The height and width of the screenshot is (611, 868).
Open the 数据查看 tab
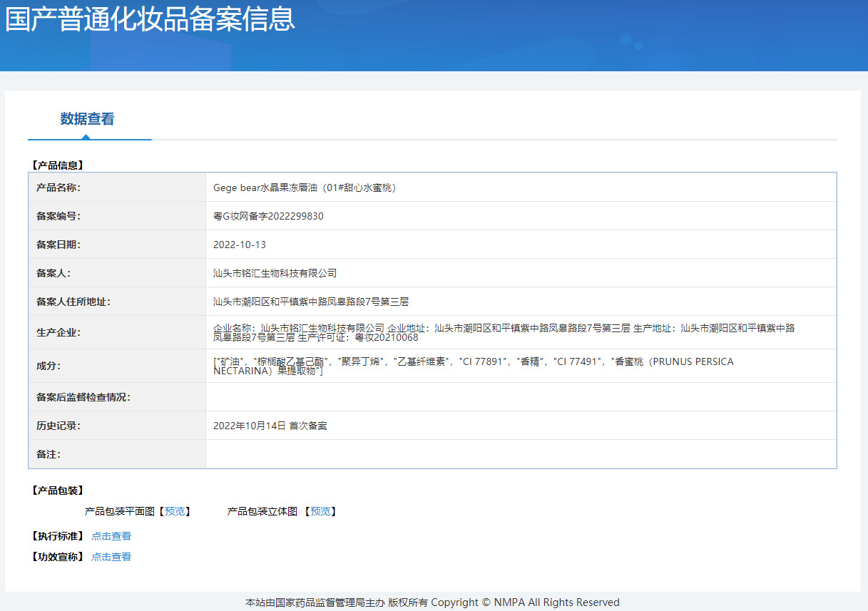87,119
